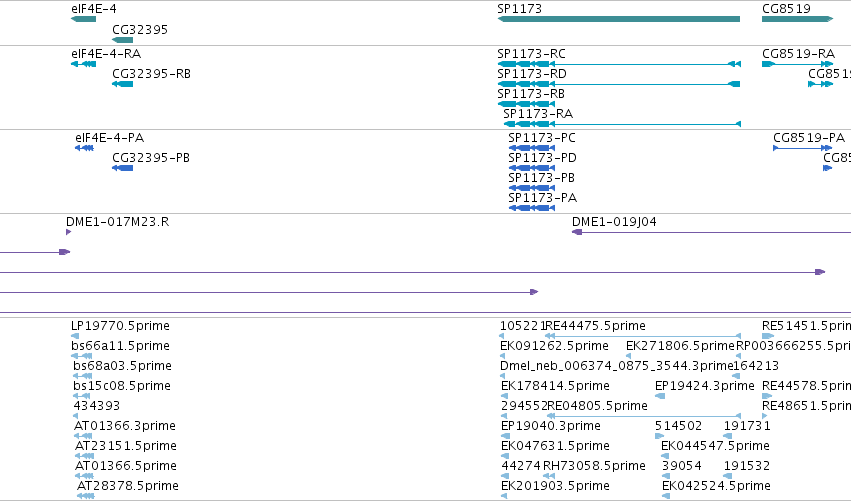Click the SP1173-PD coding sequence
The height and width of the screenshot is (501, 851).
click(x=531, y=168)
